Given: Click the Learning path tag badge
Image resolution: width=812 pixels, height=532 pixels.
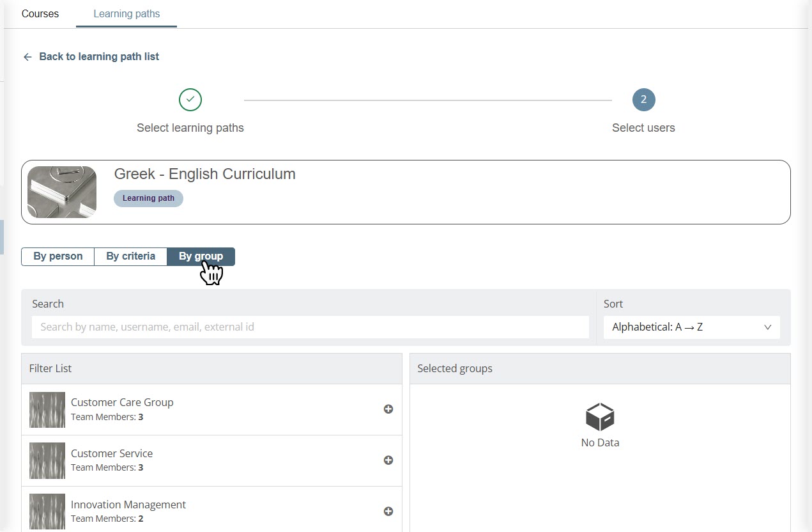Looking at the screenshot, I should coord(148,198).
